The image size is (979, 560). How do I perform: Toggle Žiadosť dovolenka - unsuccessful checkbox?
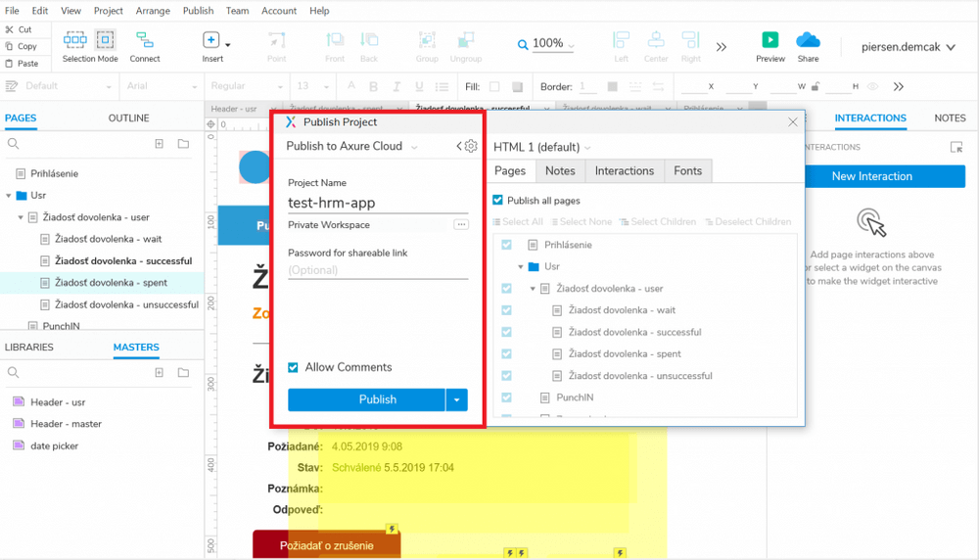(x=506, y=376)
